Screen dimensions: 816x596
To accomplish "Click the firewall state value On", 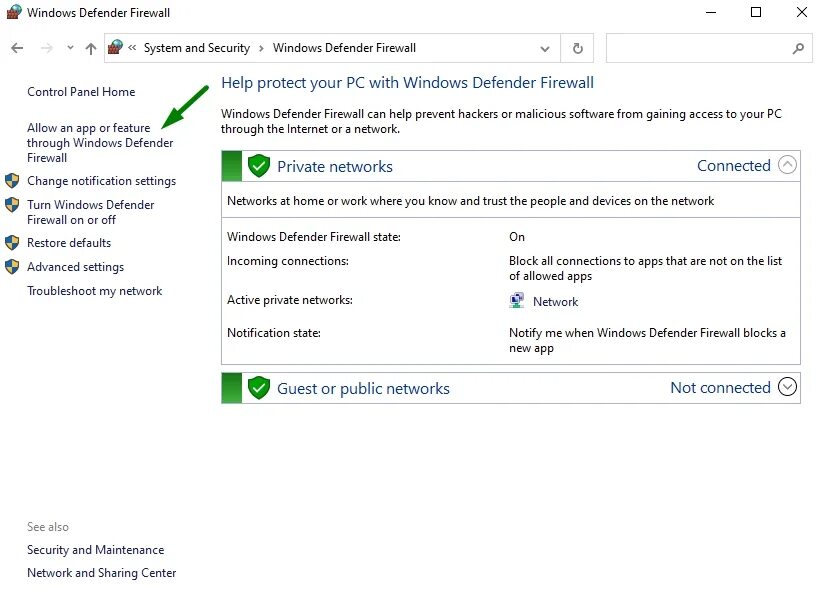I will point(517,237).
